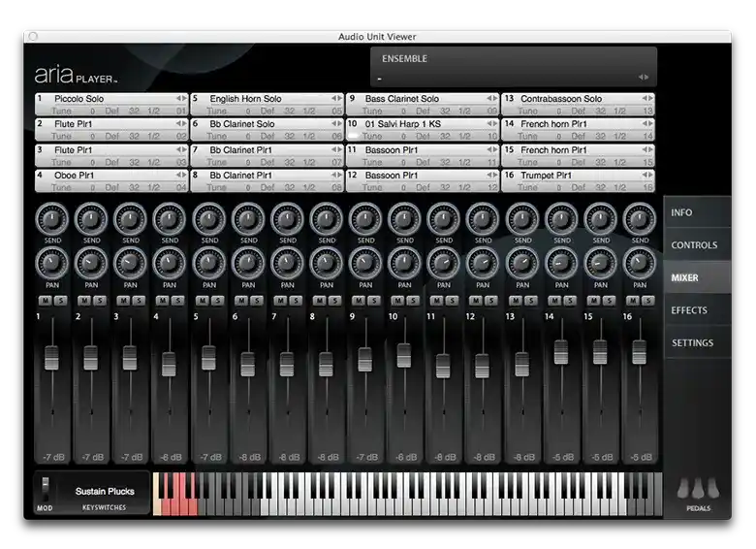Mute mixer channel 4
The width and height of the screenshot is (756, 549).
[x=163, y=301]
